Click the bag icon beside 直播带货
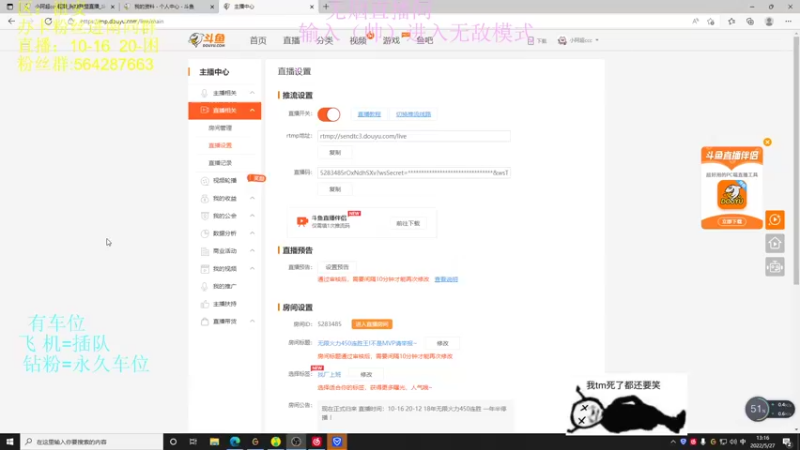Screen dimensions: 800x450 click(205, 321)
